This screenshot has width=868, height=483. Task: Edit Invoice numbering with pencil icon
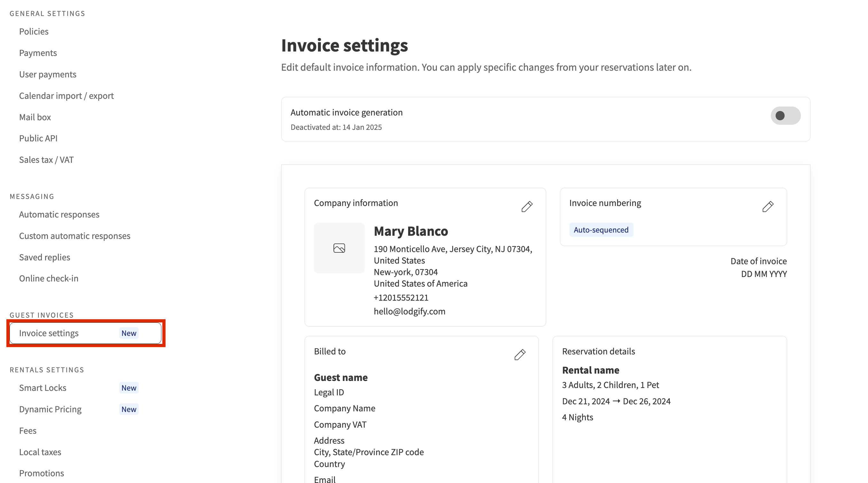[768, 206]
